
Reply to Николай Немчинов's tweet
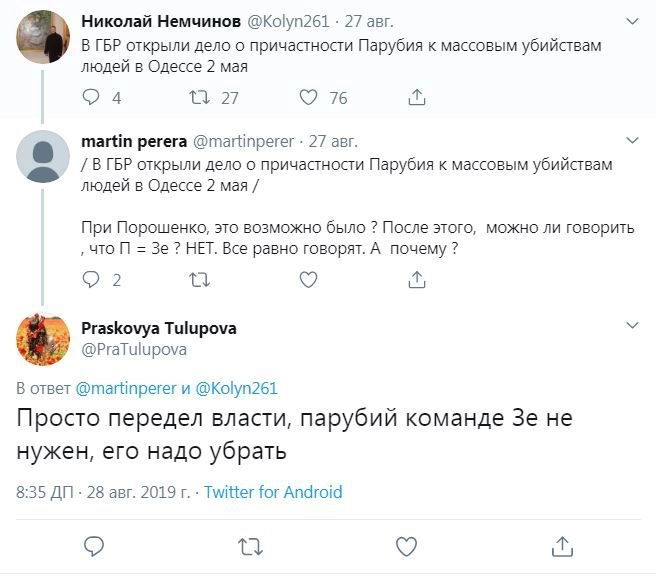[x=93, y=97]
